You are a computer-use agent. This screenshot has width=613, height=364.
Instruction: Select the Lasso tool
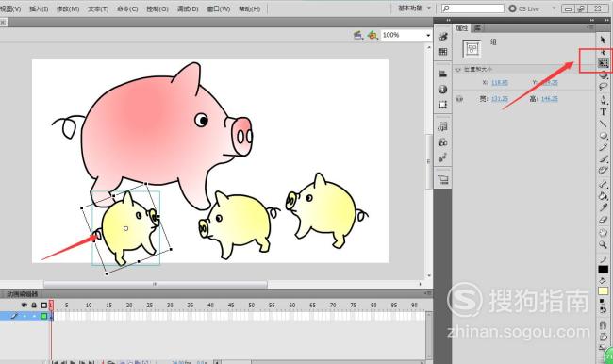[603, 87]
